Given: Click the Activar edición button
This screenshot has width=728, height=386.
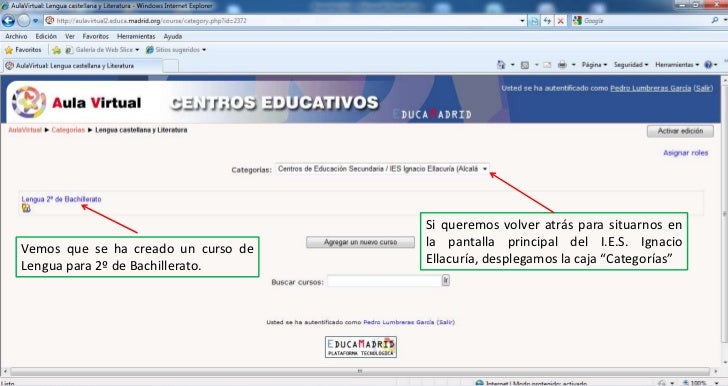Looking at the screenshot, I should point(680,131).
